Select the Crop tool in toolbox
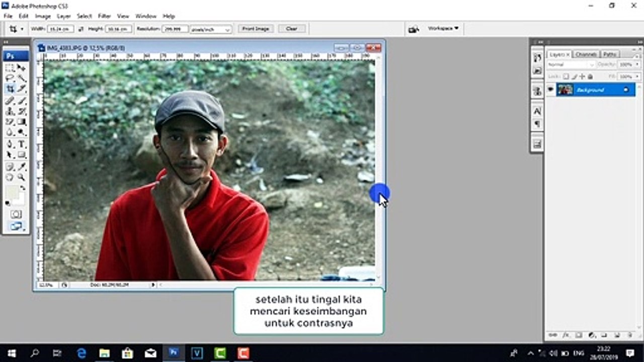Viewport: 644px width, 362px height. point(10,89)
